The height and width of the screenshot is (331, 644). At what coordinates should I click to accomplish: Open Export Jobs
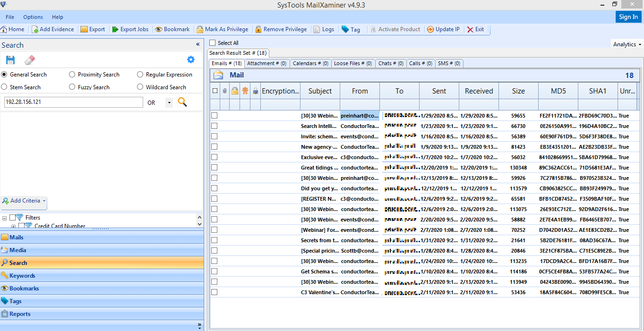click(x=130, y=29)
